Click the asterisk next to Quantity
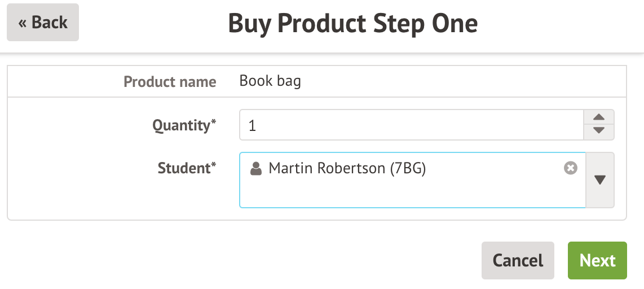 (x=213, y=123)
